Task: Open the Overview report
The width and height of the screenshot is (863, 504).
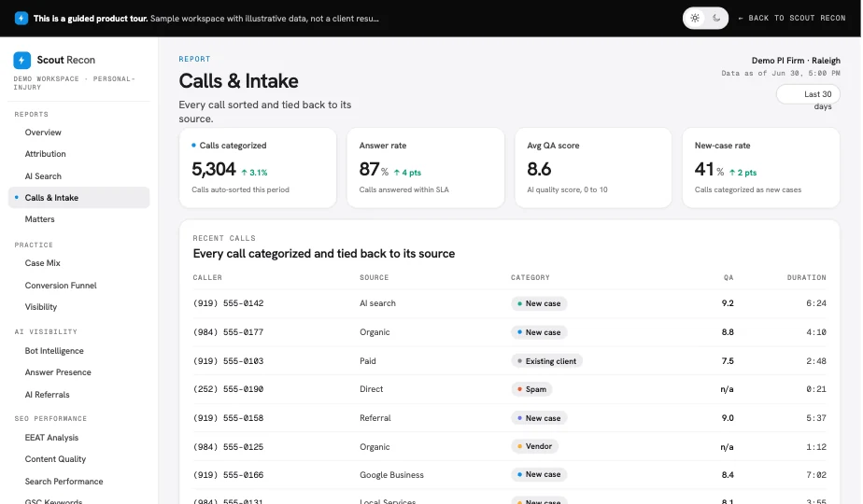Action: pyautogui.click(x=43, y=133)
